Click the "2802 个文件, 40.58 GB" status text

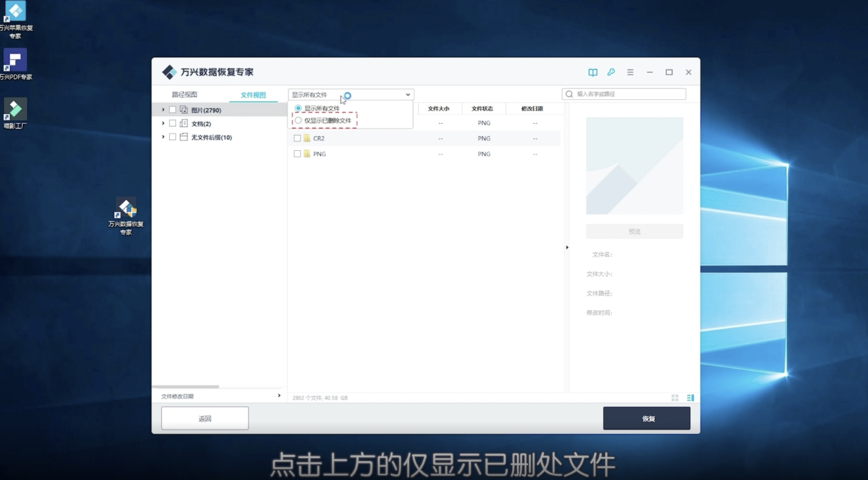(x=320, y=398)
